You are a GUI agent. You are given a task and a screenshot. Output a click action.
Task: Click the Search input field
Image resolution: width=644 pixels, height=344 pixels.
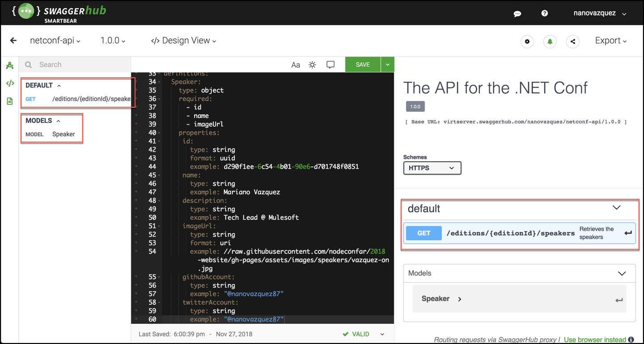[75, 65]
